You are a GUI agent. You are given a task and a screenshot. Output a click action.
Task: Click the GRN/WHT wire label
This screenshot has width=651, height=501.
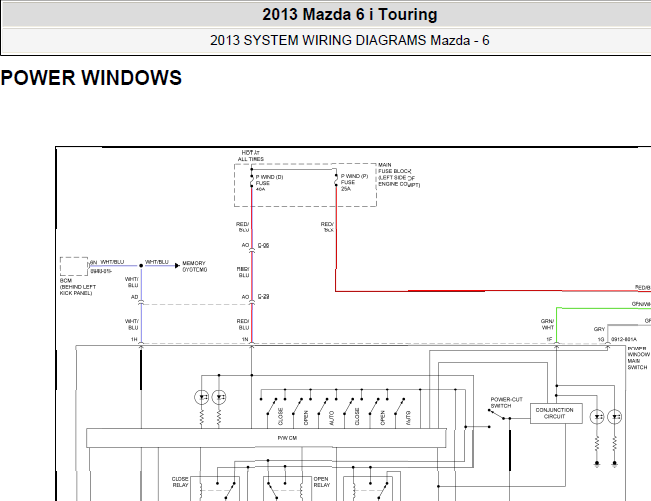click(x=547, y=324)
